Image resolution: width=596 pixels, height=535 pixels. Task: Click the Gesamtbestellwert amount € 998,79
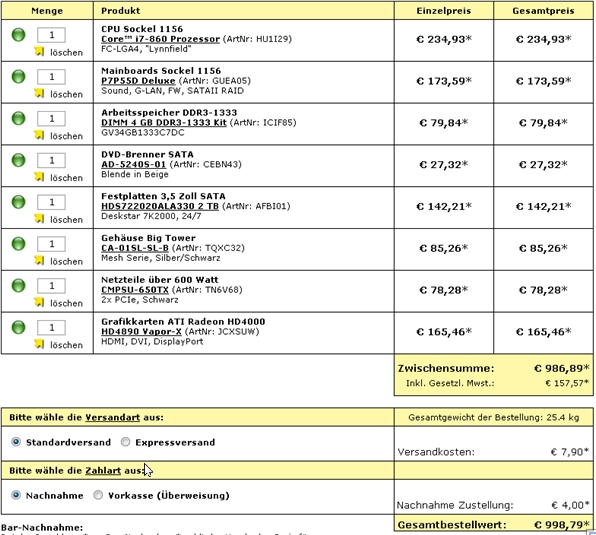tap(561, 525)
